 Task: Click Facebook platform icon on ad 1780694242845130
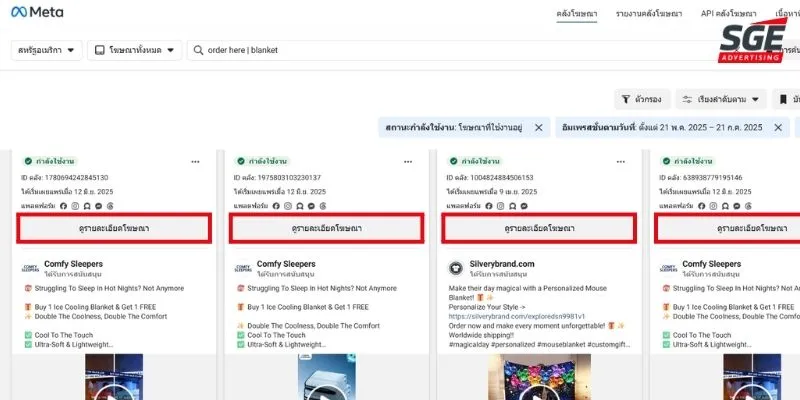click(63, 206)
